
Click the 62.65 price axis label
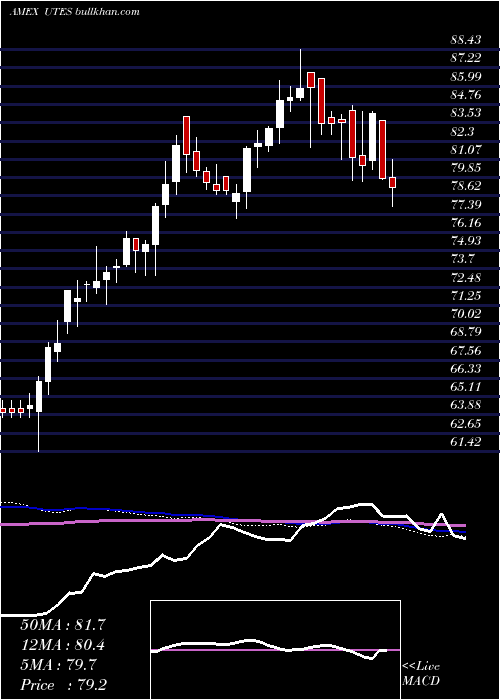[x=466, y=424]
